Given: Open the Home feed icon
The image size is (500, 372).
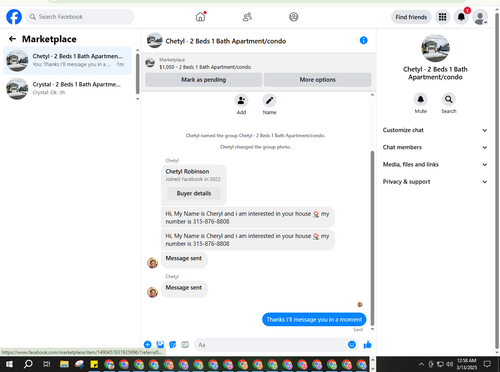Looking at the screenshot, I should click(x=200, y=17).
